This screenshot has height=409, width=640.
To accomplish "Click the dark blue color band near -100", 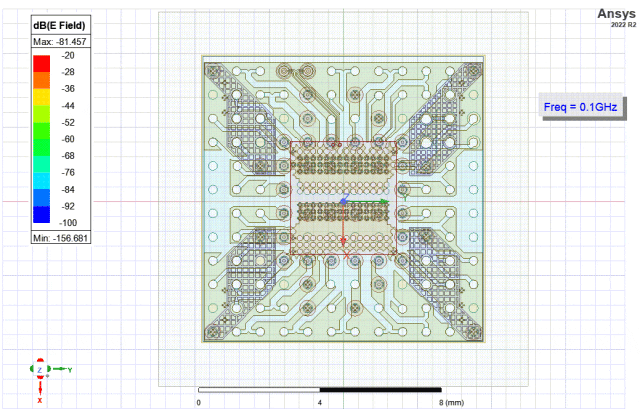I will click(x=42, y=214).
